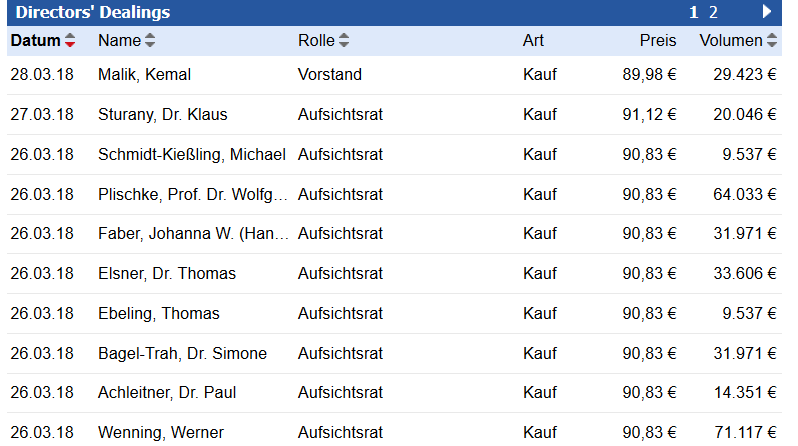The height and width of the screenshot is (446, 798).
Task: Click the Volumen column header text
Action: coord(731,41)
